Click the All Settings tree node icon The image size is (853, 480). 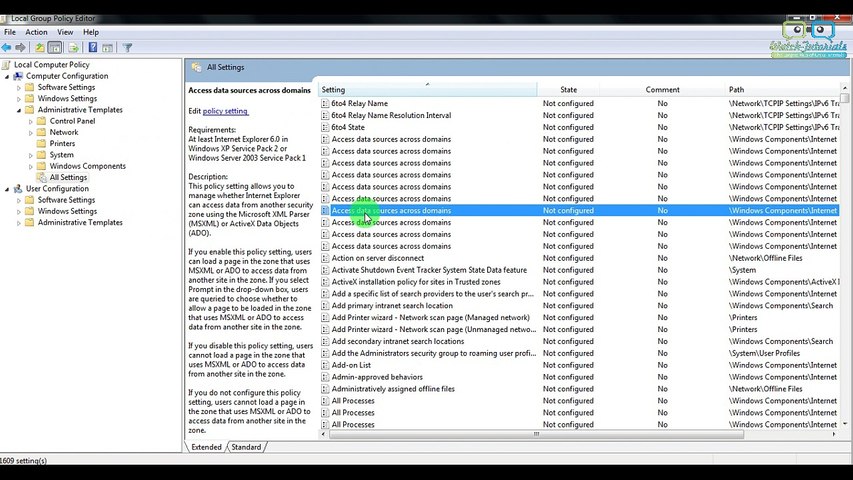tap(42, 177)
